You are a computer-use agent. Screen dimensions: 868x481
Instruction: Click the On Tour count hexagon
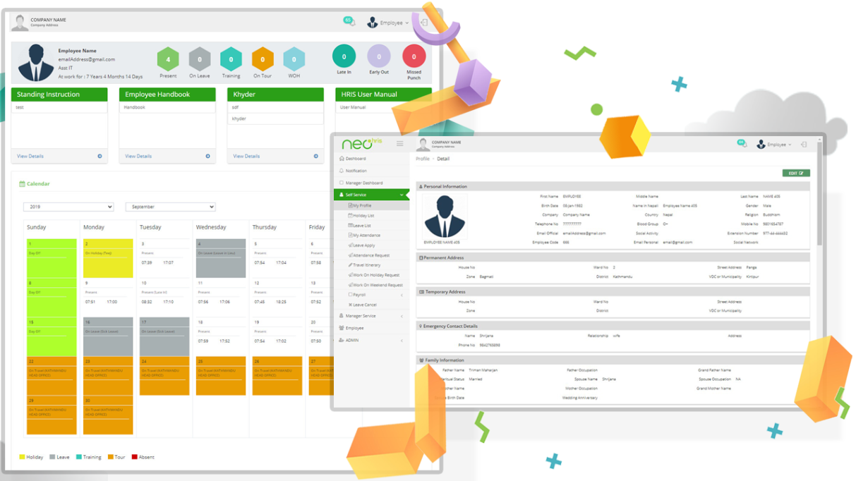click(263, 59)
